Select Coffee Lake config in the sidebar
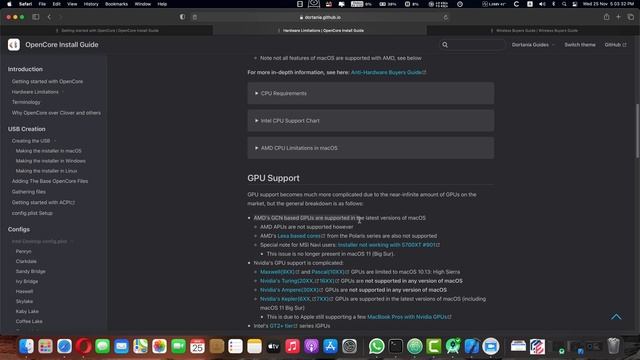Screen dimensions: 640x360 coord(29,321)
